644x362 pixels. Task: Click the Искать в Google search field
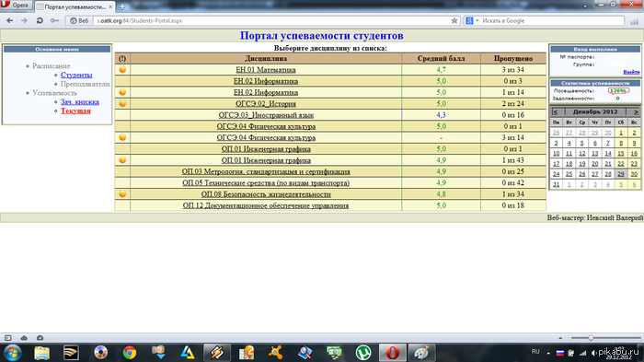coord(552,20)
